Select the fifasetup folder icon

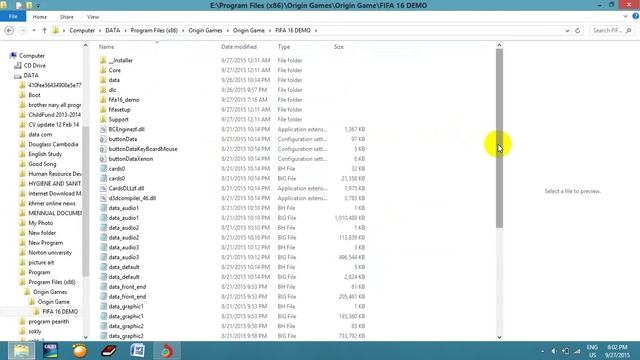103,109
